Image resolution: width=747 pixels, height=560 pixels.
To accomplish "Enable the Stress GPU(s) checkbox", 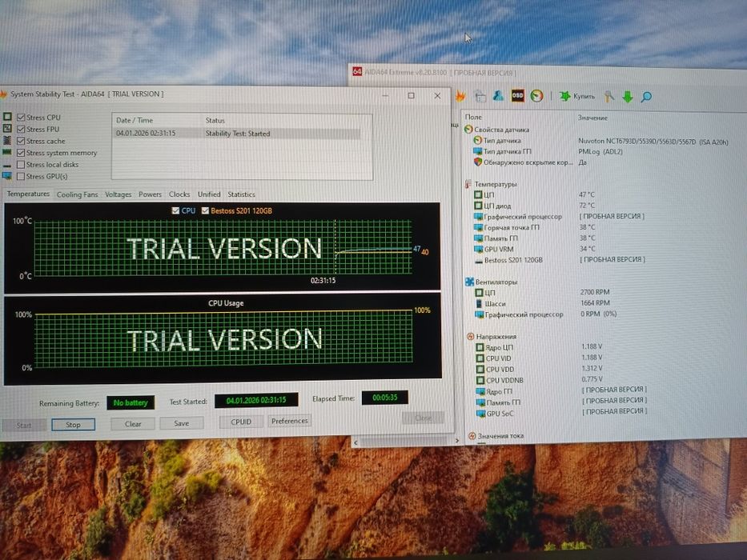I will click(x=21, y=176).
